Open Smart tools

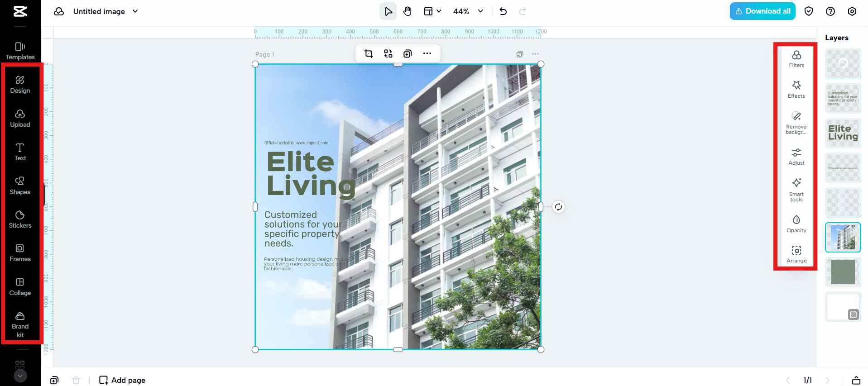pos(796,190)
